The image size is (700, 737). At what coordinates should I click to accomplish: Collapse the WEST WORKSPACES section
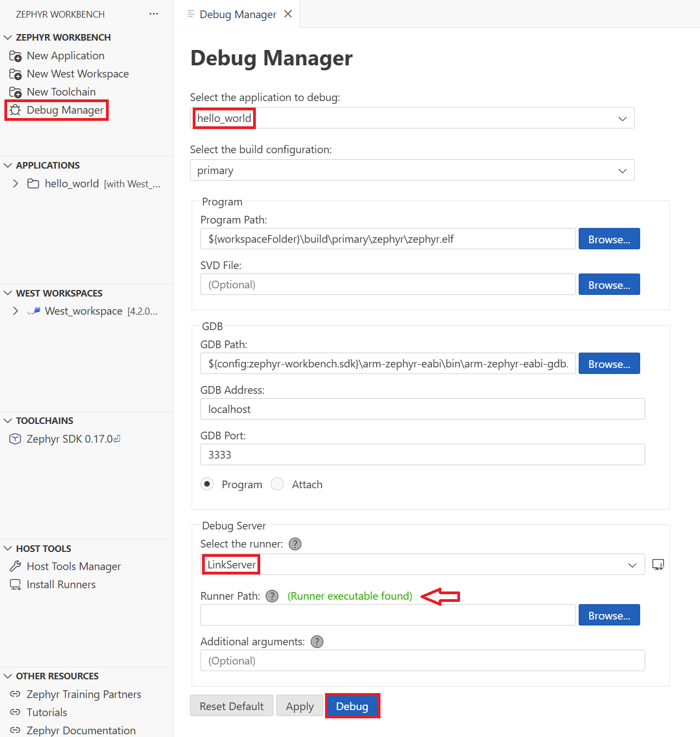coord(8,293)
